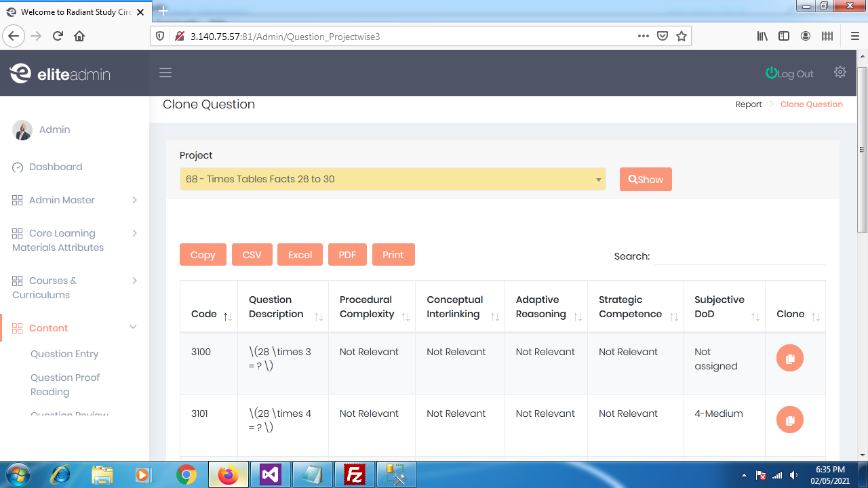Export table using Excel button
Image resolution: width=868 pixels, height=488 pixels.
click(300, 255)
